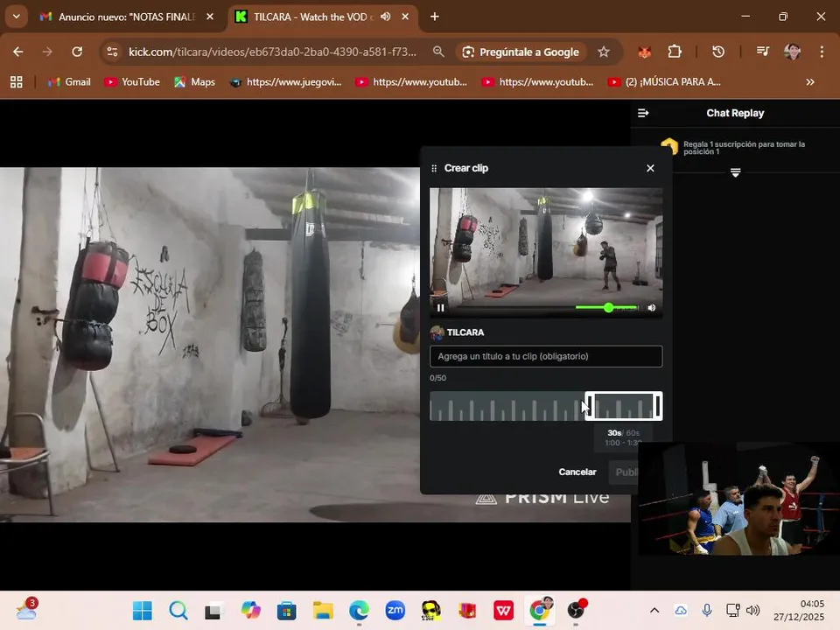Image resolution: width=840 pixels, height=630 pixels.
Task: Open the Extensions puzzle menu
Action: (675, 52)
